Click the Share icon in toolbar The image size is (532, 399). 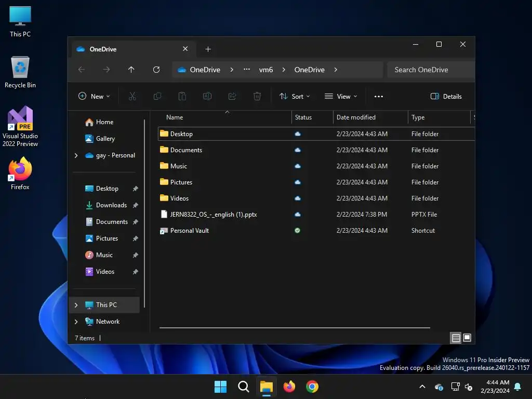click(x=232, y=96)
